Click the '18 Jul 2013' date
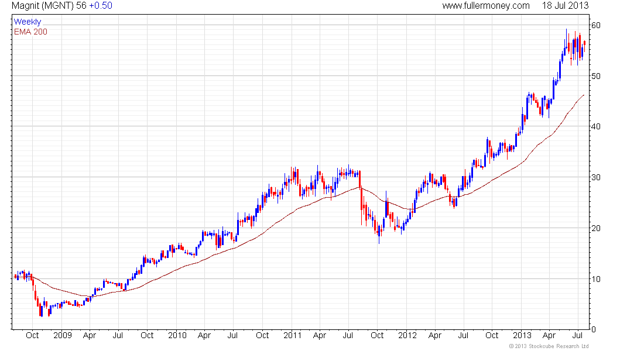This screenshot has width=644, height=351. point(565,6)
